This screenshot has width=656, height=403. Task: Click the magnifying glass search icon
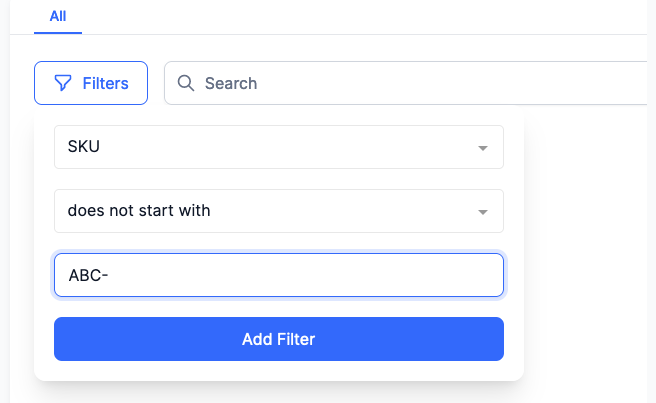(x=185, y=83)
